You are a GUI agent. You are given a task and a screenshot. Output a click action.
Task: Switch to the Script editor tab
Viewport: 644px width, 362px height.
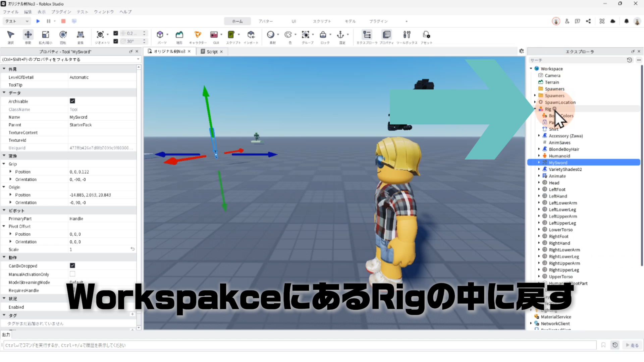tap(212, 52)
